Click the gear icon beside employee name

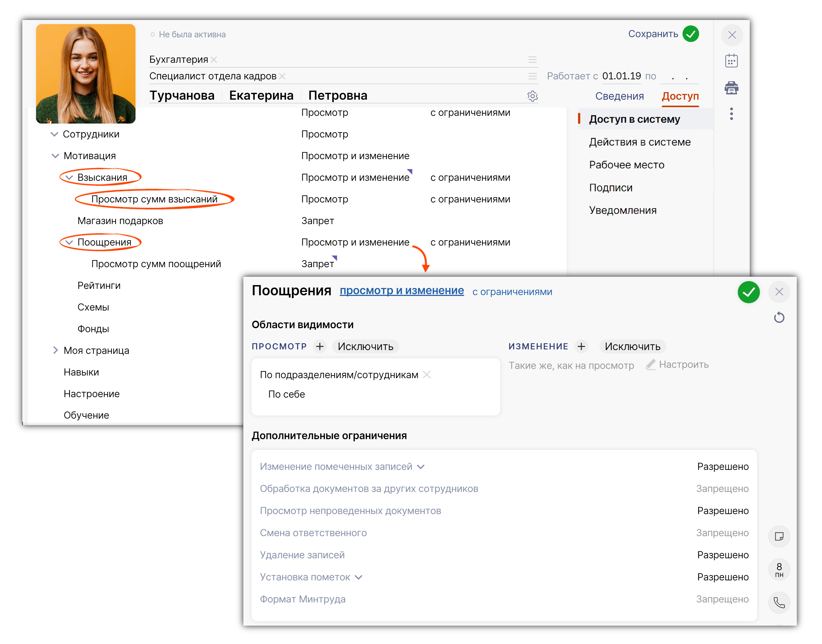point(532,96)
